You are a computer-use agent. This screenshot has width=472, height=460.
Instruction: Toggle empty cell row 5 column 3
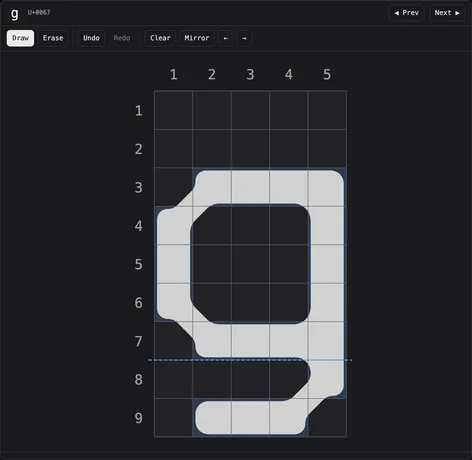pyautogui.click(x=250, y=264)
